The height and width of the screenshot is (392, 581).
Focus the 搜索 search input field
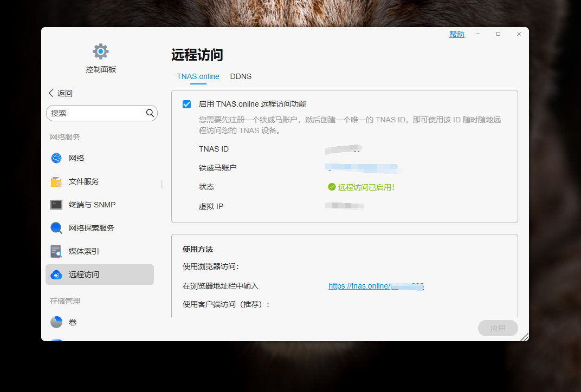tap(102, 113)
